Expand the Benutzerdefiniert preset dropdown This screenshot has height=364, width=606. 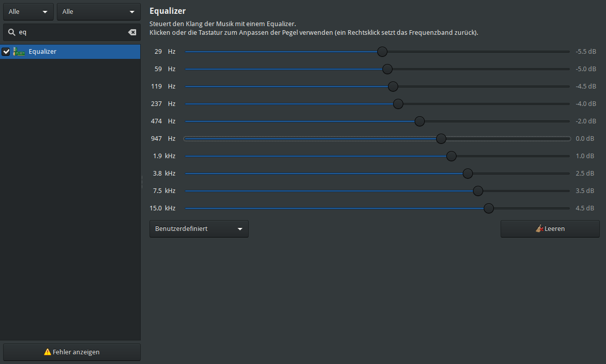[x=199, y=229]
